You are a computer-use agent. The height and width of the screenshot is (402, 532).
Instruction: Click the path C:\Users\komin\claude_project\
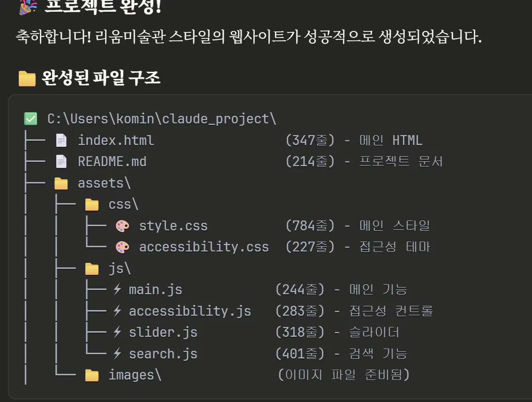162,119
